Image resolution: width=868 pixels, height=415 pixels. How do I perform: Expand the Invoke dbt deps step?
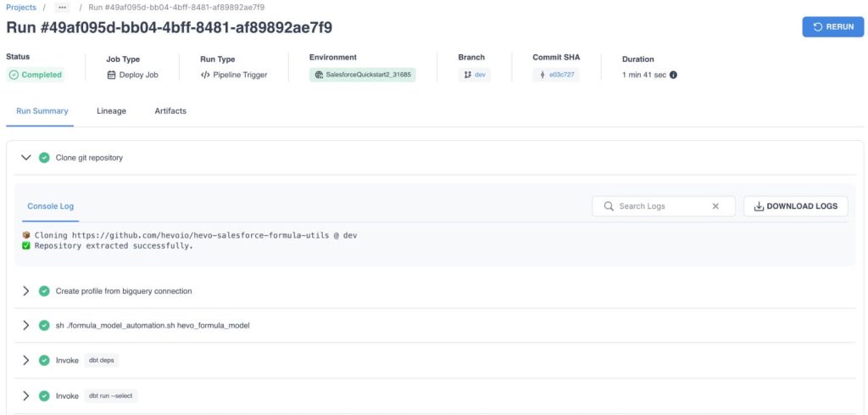25,361
